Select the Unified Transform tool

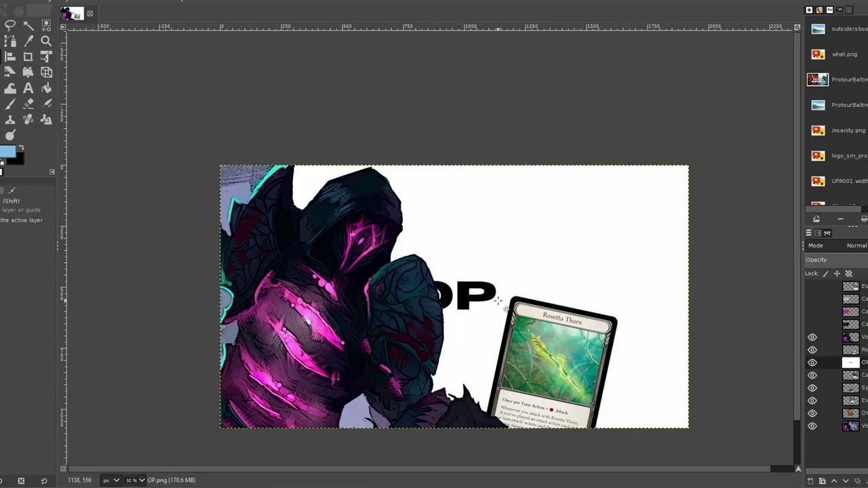pos(46,57)
